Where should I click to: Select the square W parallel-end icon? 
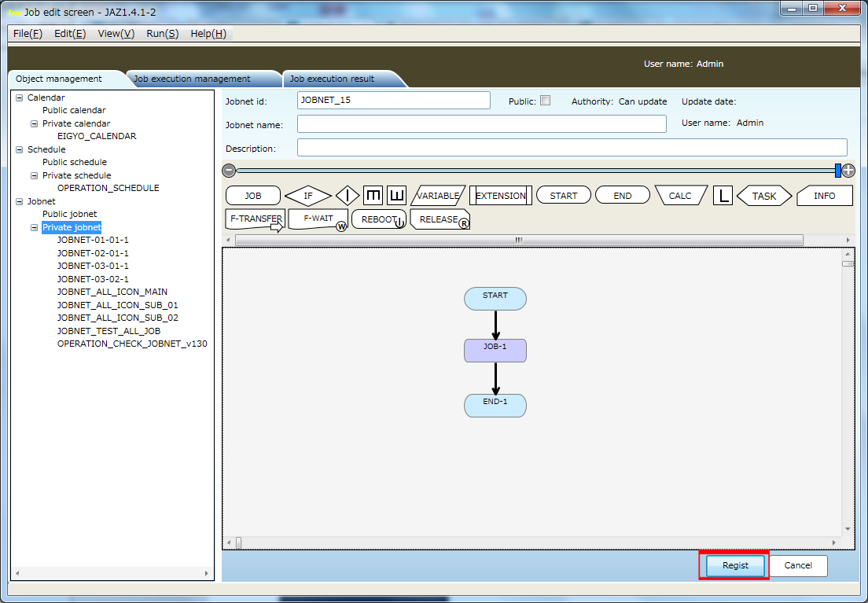click(396, 196)
